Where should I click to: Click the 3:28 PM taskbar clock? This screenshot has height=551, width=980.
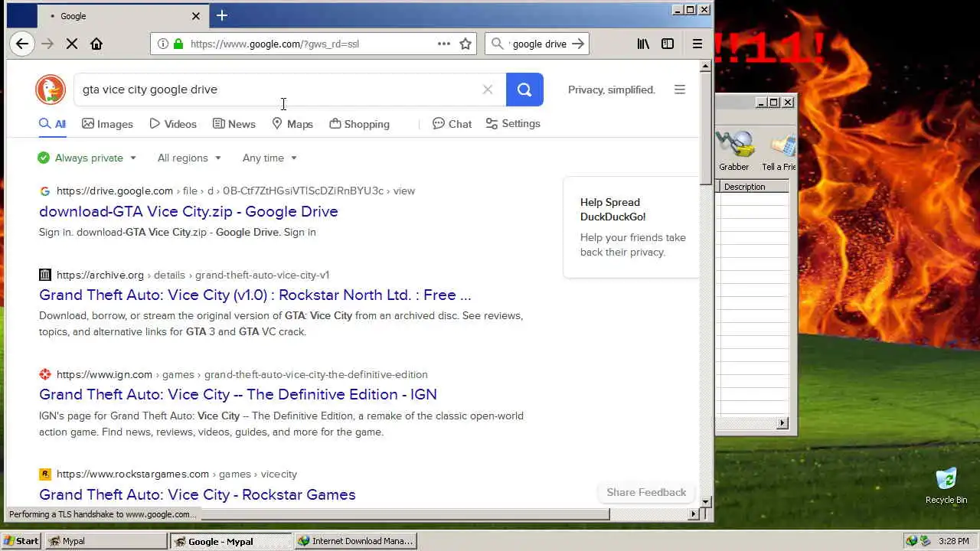coord(954,541)
